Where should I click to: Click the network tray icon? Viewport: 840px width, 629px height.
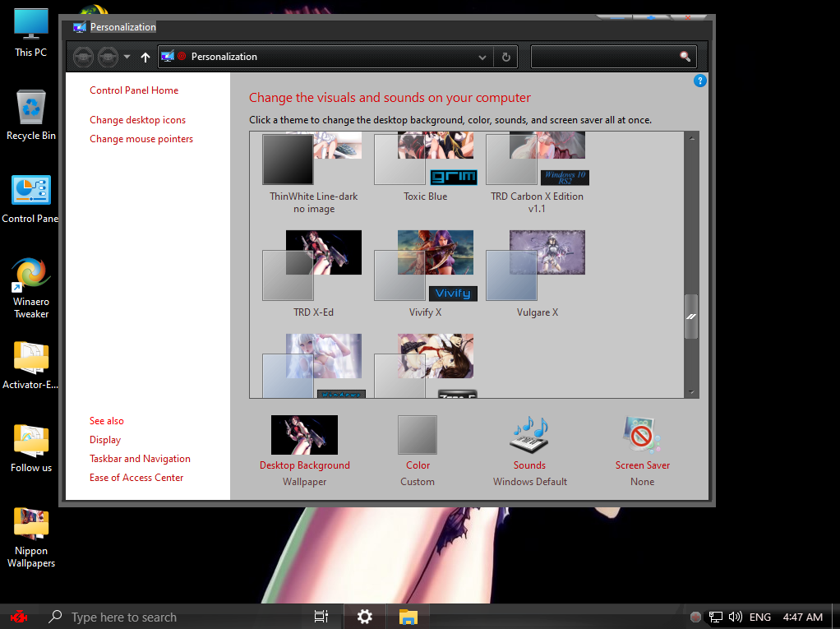(x=716, y=617)
